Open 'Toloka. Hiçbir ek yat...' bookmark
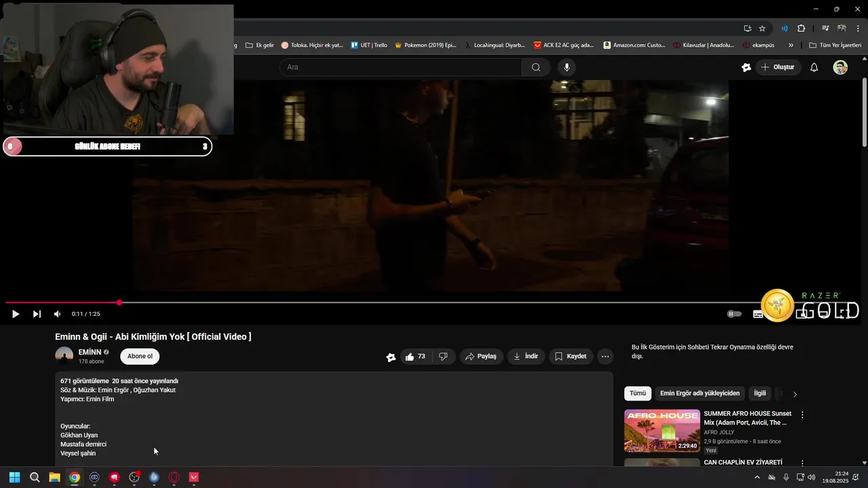The image size is (868, 488). click(312, 45)
